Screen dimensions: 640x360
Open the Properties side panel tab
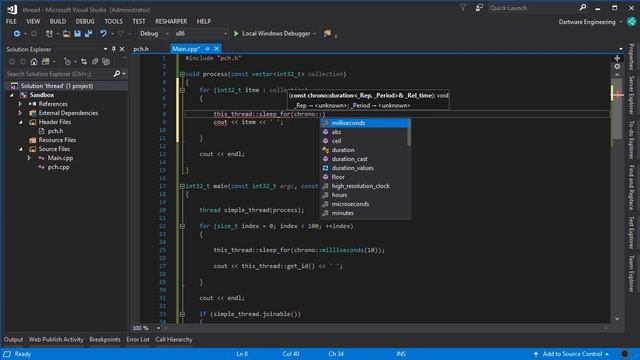click(x=631, y=57)
